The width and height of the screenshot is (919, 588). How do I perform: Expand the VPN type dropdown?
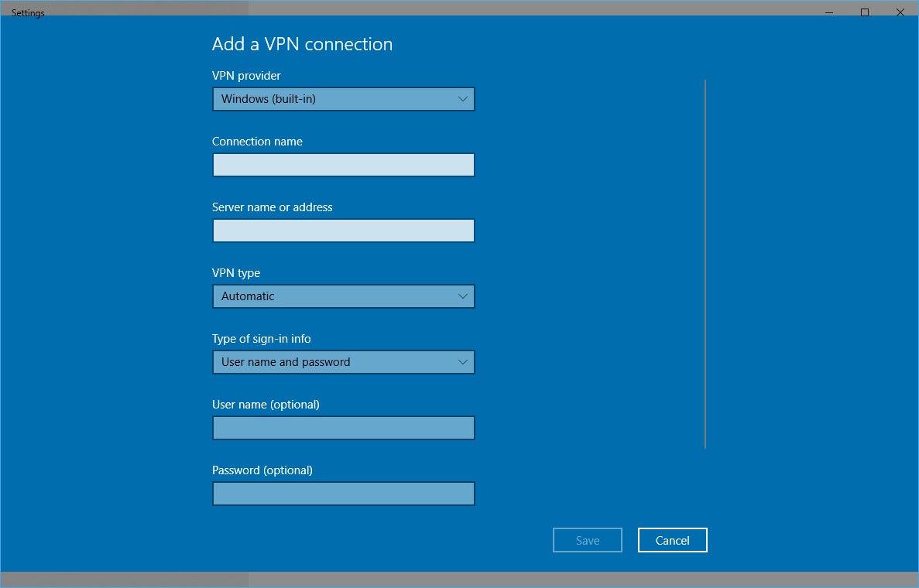(x=343, y=296)
